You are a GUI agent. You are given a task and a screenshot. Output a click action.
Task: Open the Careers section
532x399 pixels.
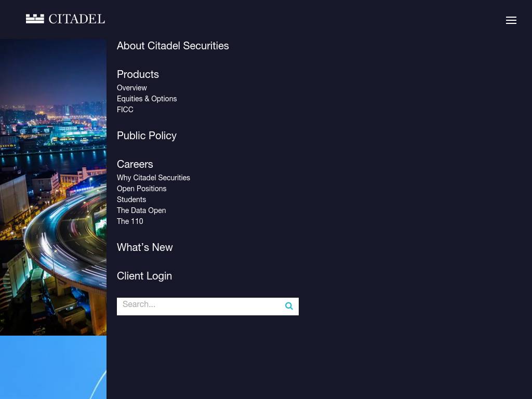[x=135, y=165]
